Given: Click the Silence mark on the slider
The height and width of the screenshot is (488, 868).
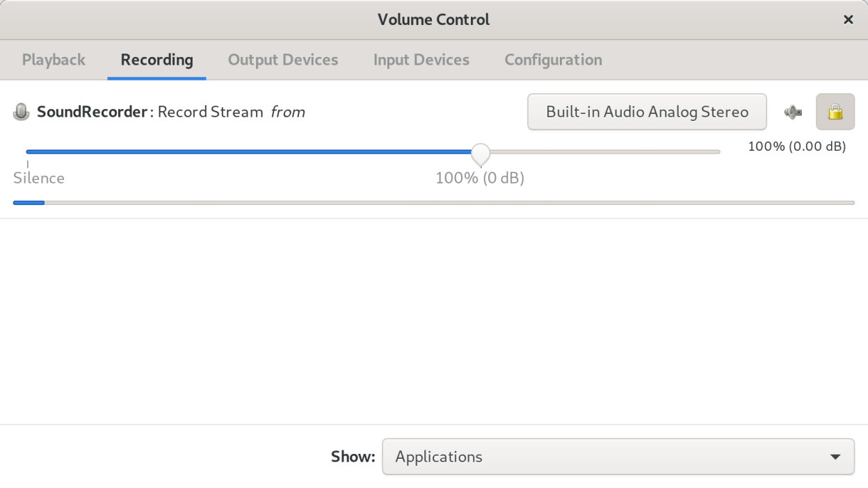Looking at the screenshot, I should click(39, 178).
